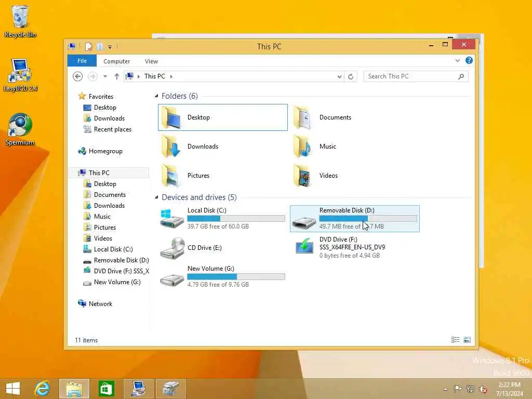Go up one level with Up arrow
The image size is (532, 399).
tap(117, 76)
